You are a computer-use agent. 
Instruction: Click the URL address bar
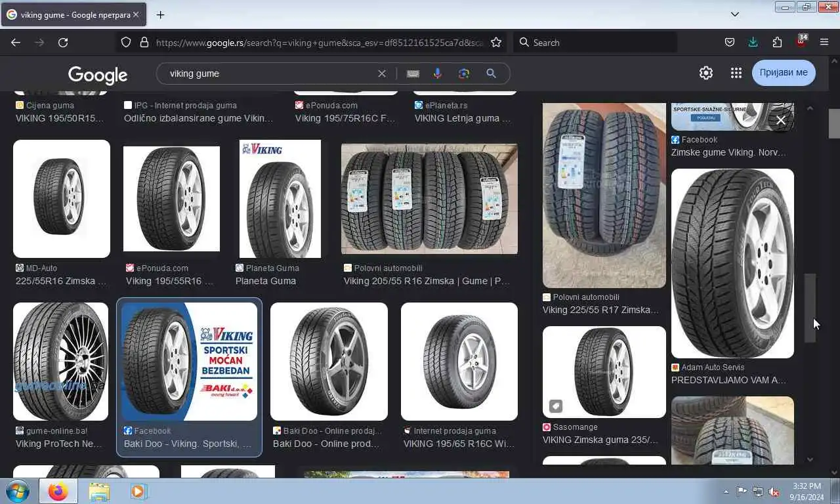(320, 43)
